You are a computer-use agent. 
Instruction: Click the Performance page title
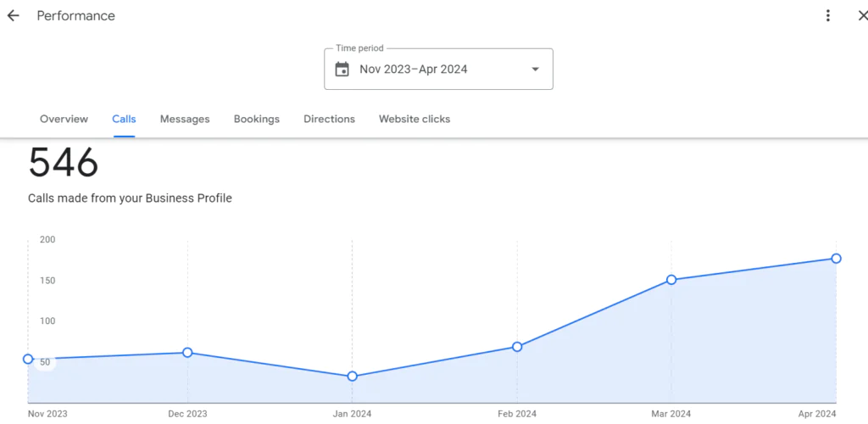75,16
